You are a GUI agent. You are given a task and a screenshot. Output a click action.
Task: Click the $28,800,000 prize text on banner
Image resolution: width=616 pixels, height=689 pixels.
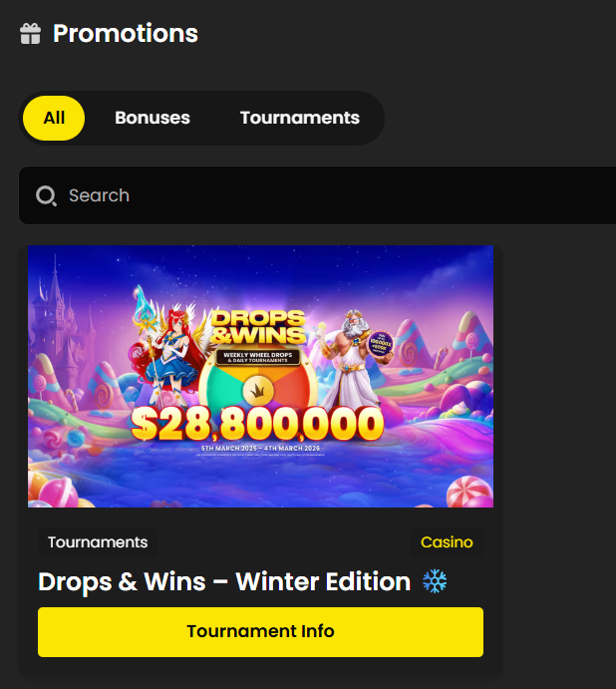(257, 424)
